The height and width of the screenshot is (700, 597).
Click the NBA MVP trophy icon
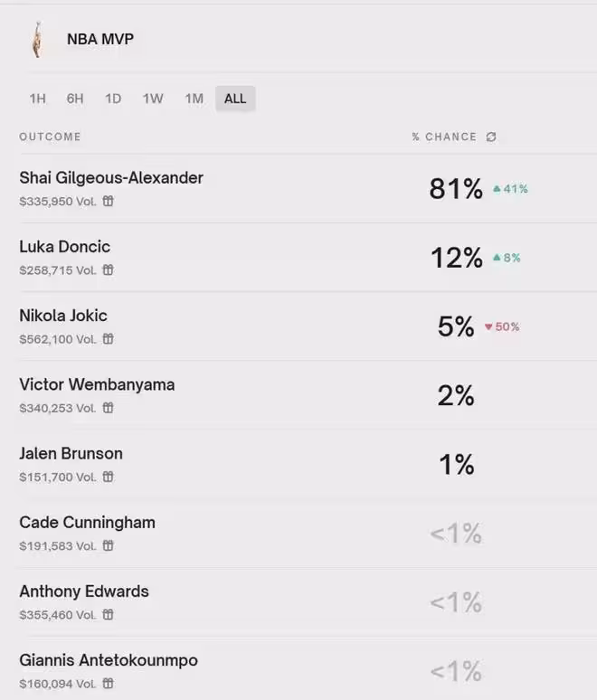point(36,40)
